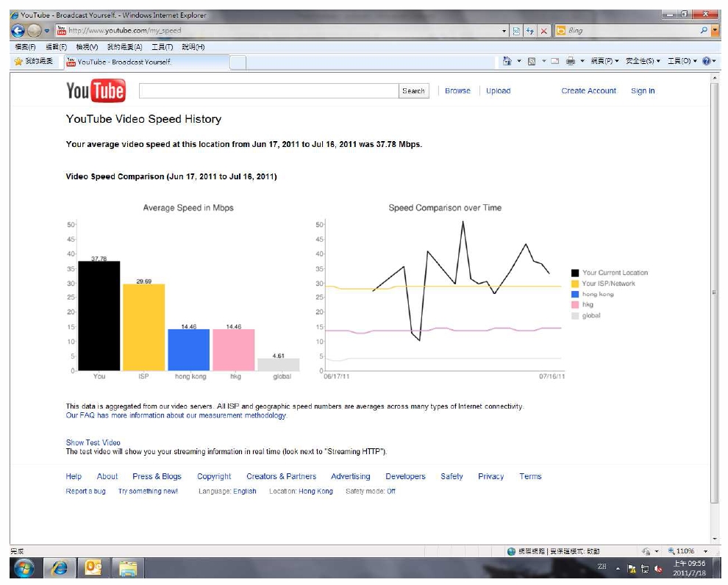
Task: Open the 檔案(F) menu
Action: point(25,47)
